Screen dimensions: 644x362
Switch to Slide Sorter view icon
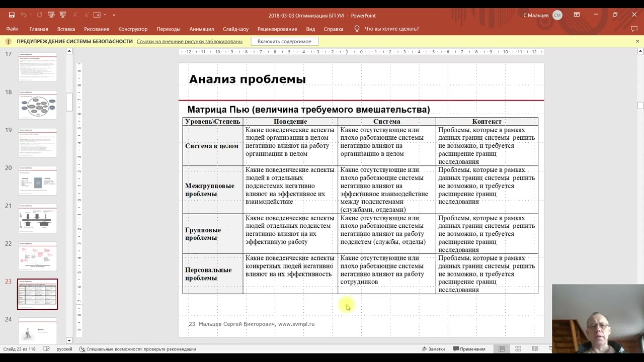click(x=518, y=349)
